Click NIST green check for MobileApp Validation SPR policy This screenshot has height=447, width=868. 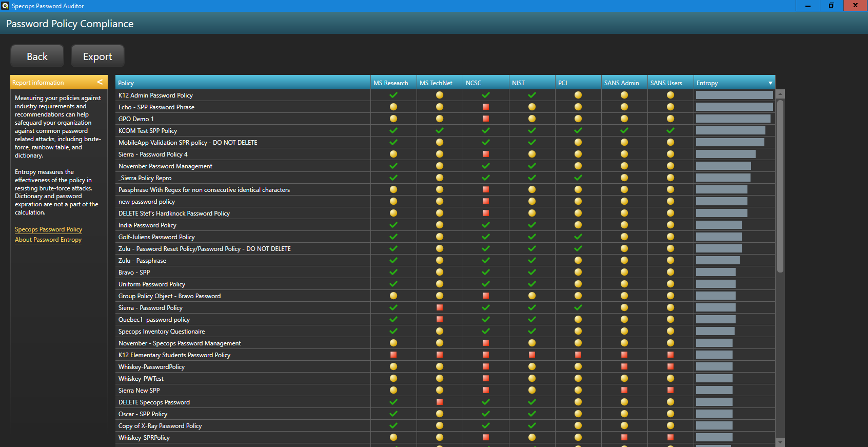pos(532,142)
